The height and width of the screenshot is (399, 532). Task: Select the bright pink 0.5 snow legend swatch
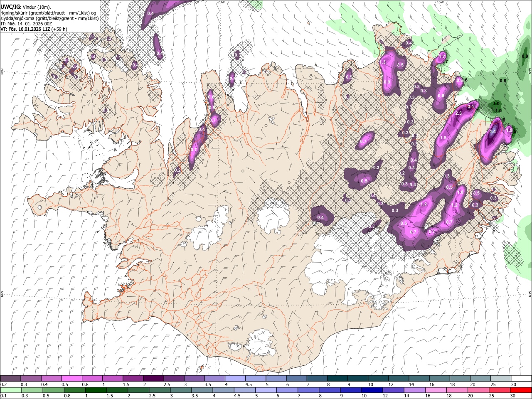71,379
